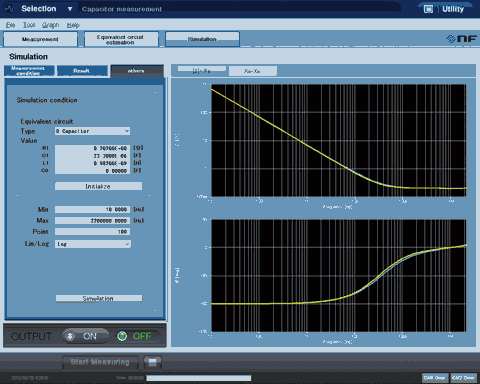The width and height of the screenshot is (480, 384).
Task: Select the Simulation main tab
Action: tap(202, 39)
